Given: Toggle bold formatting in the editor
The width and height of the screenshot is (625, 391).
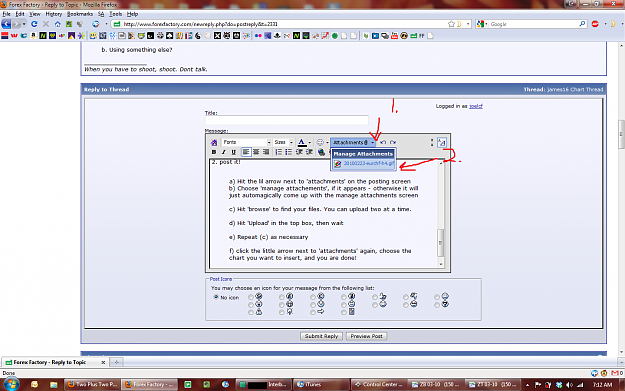Looking at the screenshot, I should coord(214,152).
